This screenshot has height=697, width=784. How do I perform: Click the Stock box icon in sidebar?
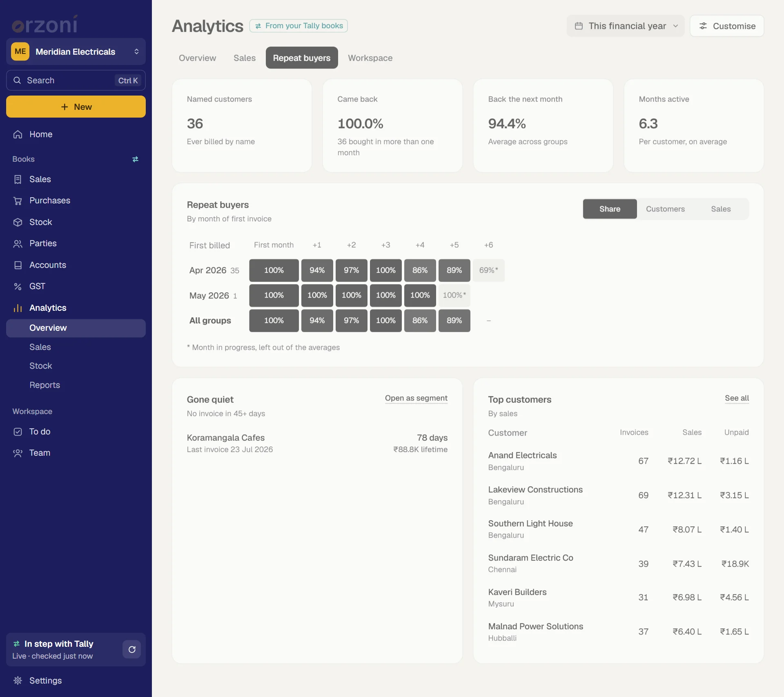tap(18, 222)
